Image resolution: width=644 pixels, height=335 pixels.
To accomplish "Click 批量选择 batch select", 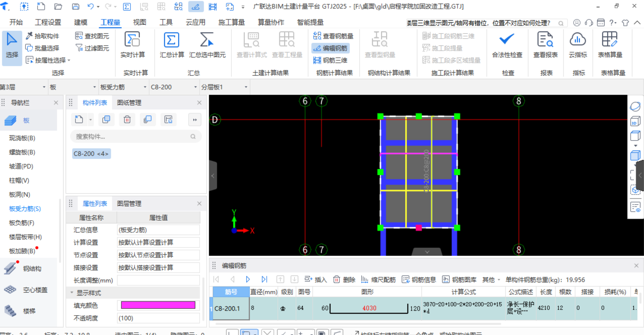I will 43,48.
